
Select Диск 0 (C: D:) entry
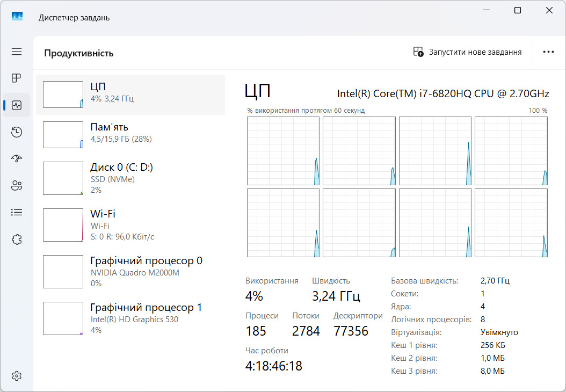(130, 178)
